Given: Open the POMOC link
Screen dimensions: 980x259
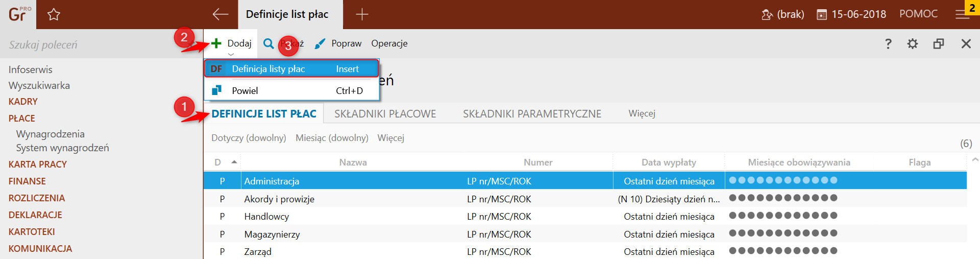Looking at the screenshot, I should (x=918, y=14).
